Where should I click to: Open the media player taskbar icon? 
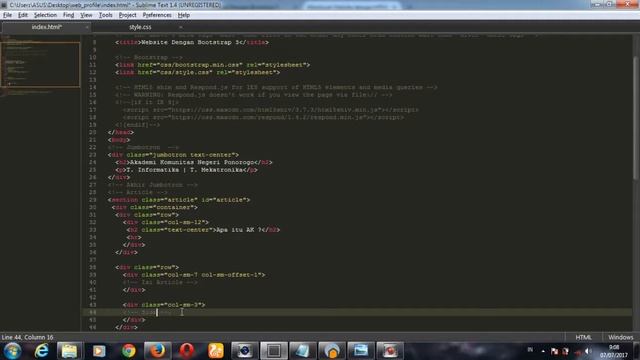tap(99, 351)
